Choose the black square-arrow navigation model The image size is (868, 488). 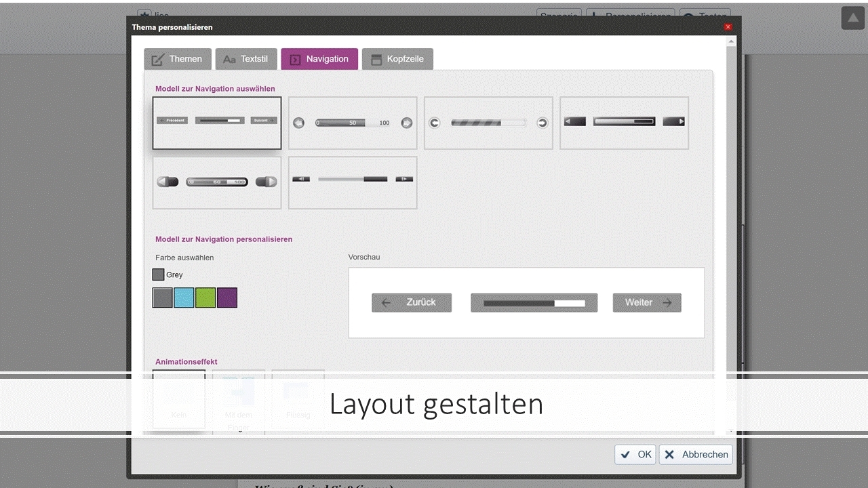click(624, 123)
